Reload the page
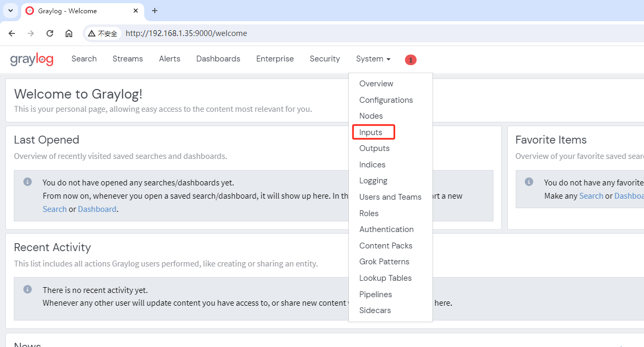Viewport: 644px width, 347px height. (x=50, y=33)
